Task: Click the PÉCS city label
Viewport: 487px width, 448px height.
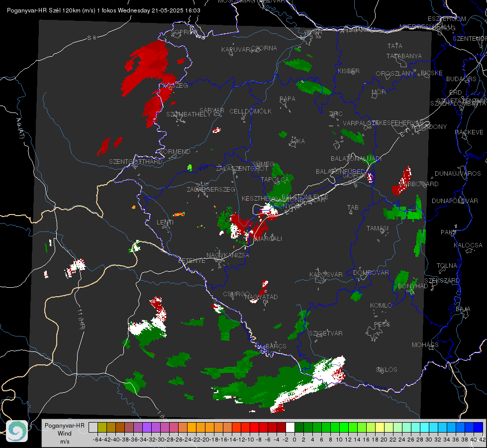Action: tap(382, 324)
